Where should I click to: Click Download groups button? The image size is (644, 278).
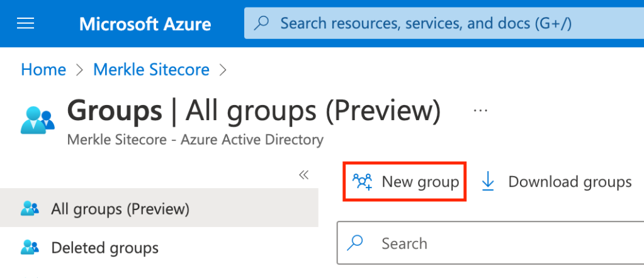tap(556, 182)
